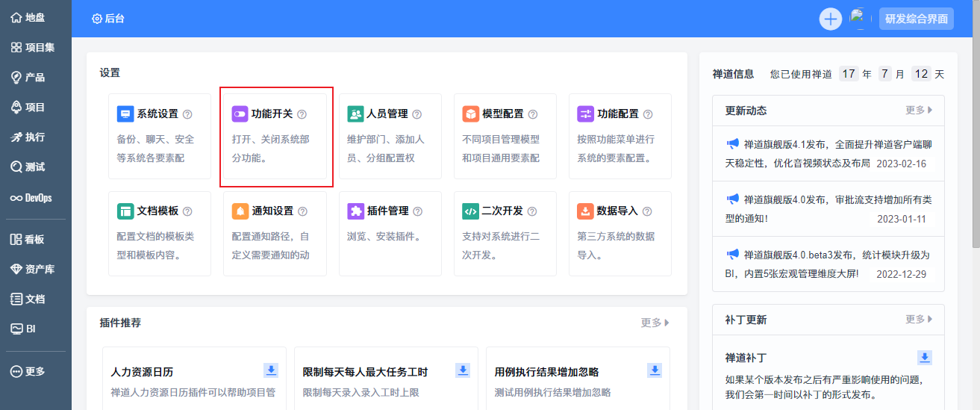Click help question mark beside 功能配置
980x410 pixels.
647,114
